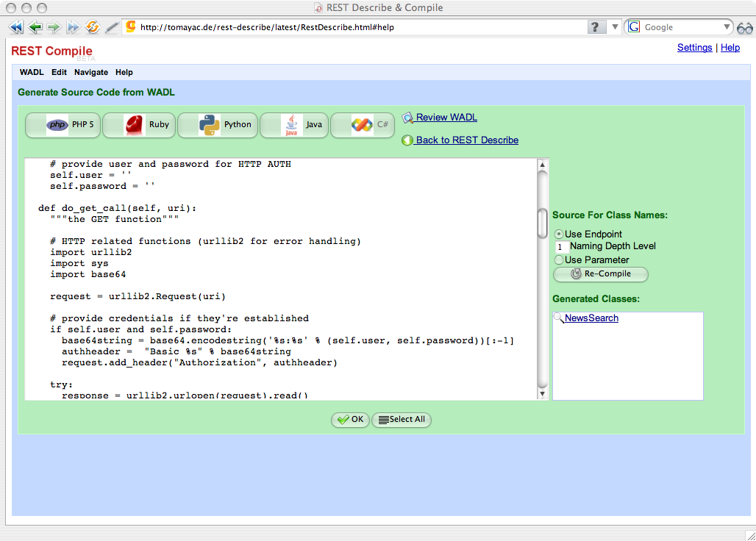This screenshot has height=541, width=756.
Task: Open the Help link at top right
Action: (x=730, y=48)
